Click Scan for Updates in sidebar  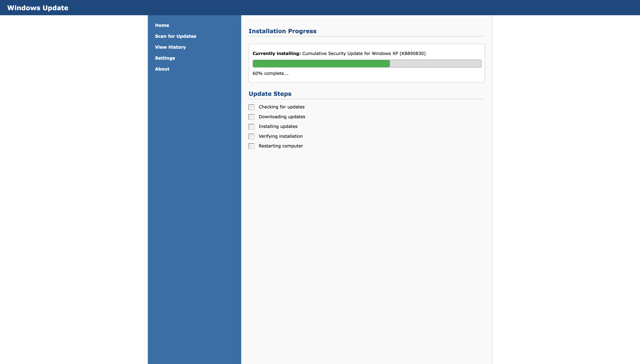175,36
